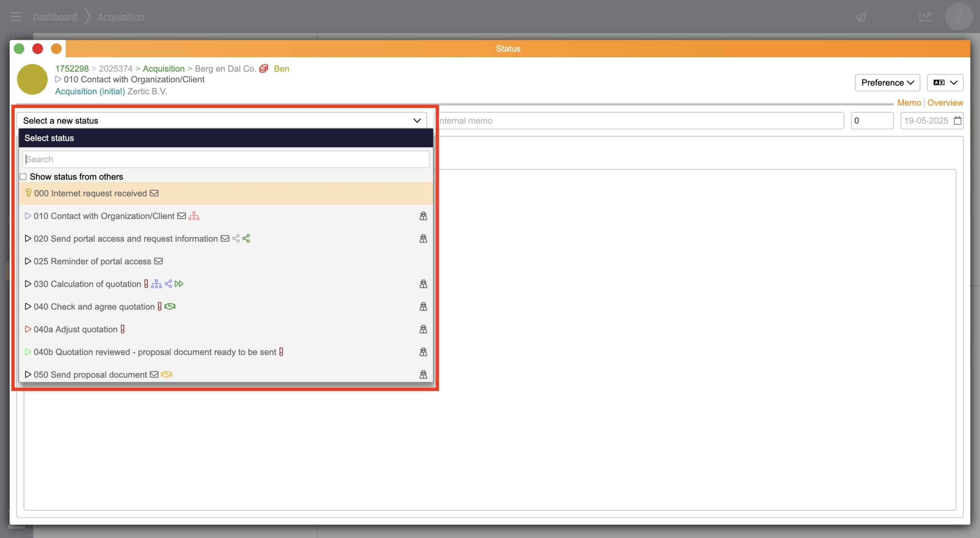Click the hamburger menu icon

(x=16, y=17)
